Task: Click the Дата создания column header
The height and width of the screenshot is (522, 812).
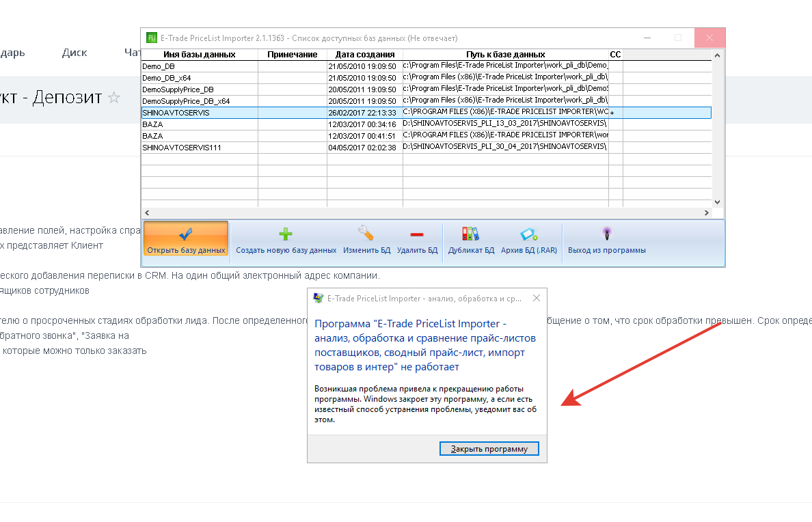Action: (364, 55)
